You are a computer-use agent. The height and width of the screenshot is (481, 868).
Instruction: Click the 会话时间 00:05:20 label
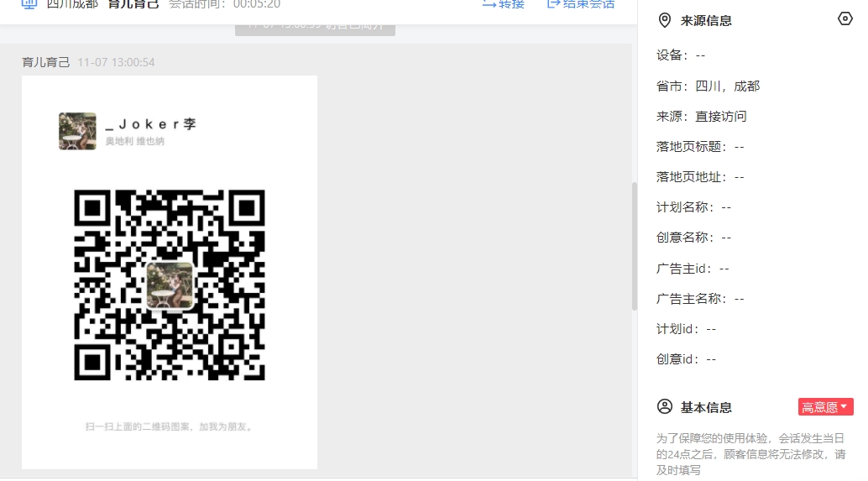[x=224, y=4]
